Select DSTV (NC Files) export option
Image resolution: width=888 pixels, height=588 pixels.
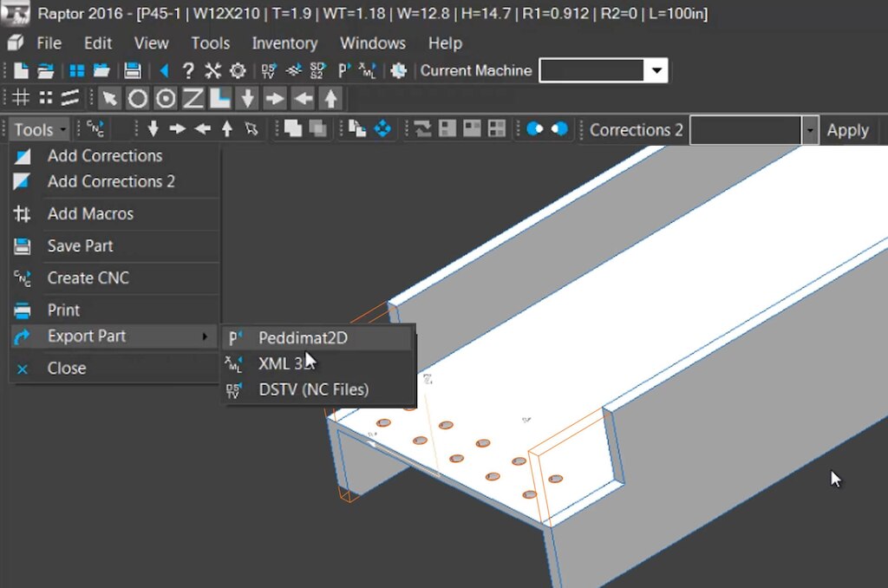pyautogui.click(x=313, y=389)
